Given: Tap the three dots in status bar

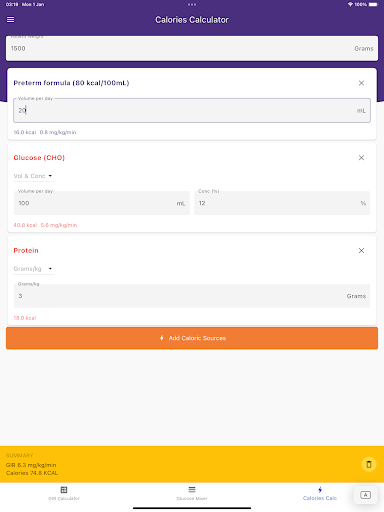Looking at the screenshot, I should (192, 4).
